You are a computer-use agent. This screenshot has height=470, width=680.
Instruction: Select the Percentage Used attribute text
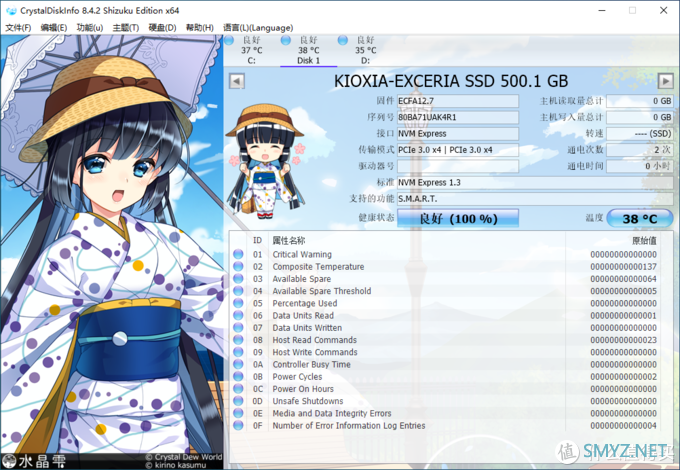[x=304, y=303]
